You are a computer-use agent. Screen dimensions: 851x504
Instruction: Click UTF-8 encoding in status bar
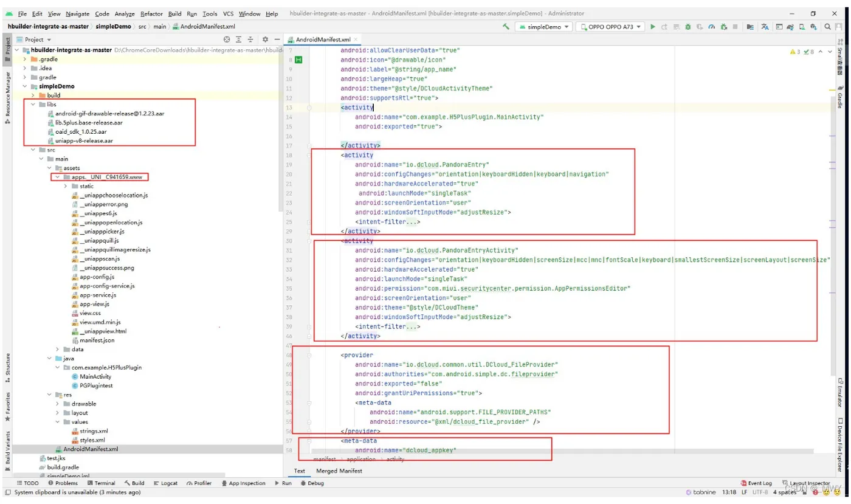coord(760,492)
